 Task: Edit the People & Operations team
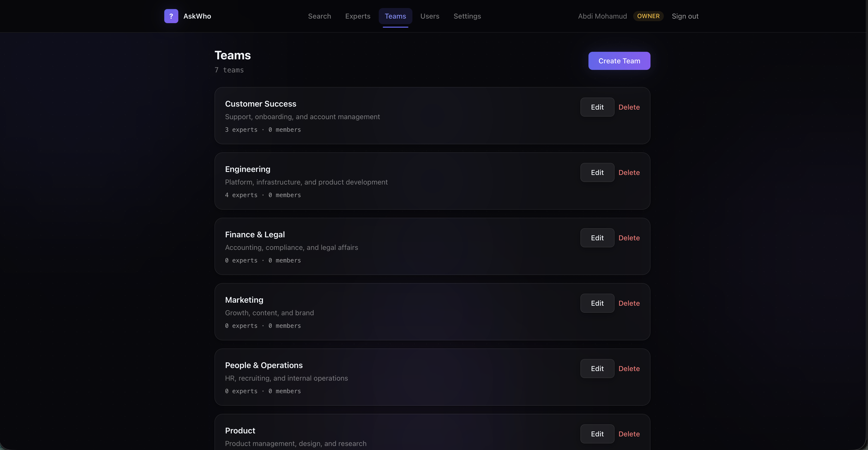pyautogui.click(x=597, y=369)
